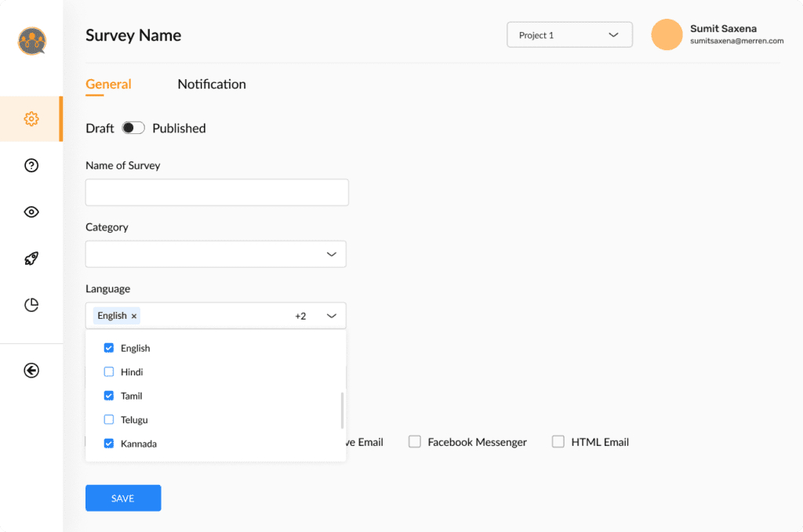Click the language list scrollbar
The image size is (803, 532).
tap(342, 411)
